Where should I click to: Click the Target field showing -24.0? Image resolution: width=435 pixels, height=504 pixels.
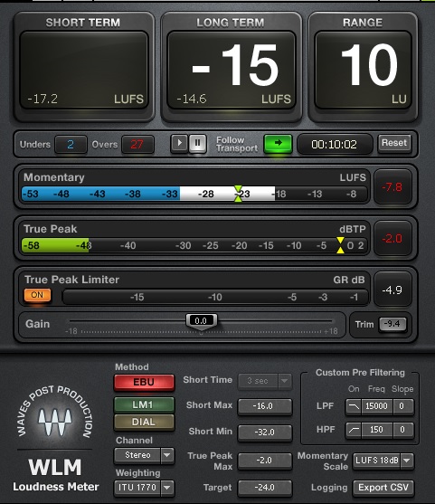pyautogui.click(x=265, y=488)
